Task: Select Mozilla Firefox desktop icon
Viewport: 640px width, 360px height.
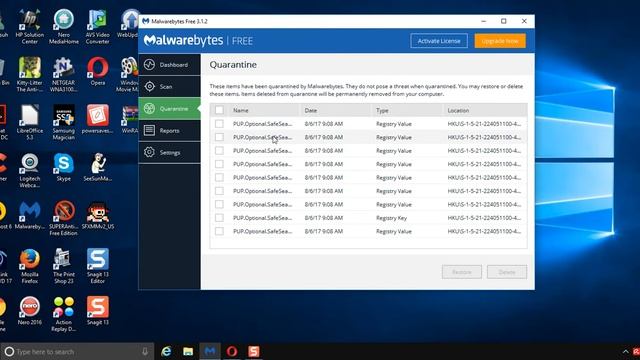Action: pyautogui.click(x=30, y=266)
